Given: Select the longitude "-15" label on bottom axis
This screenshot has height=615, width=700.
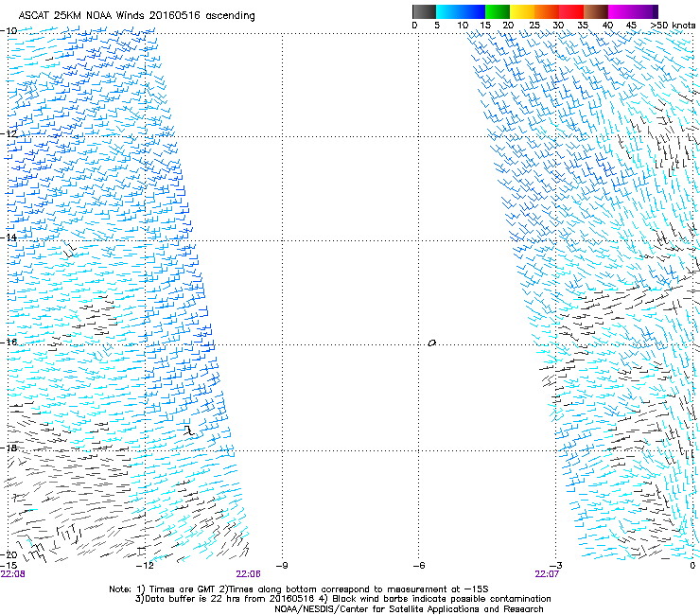Looking at the screenshot, I should pyautogui.click(x=9, y=565).
